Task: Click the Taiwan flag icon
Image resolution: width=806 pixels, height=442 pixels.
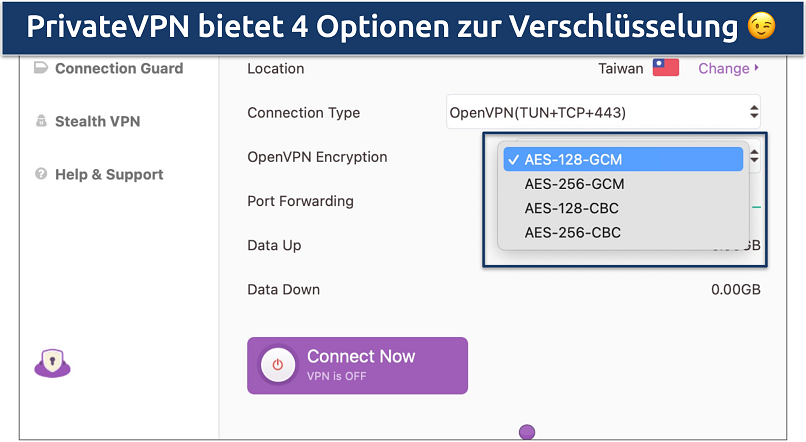Action: [x=665, y=68]
